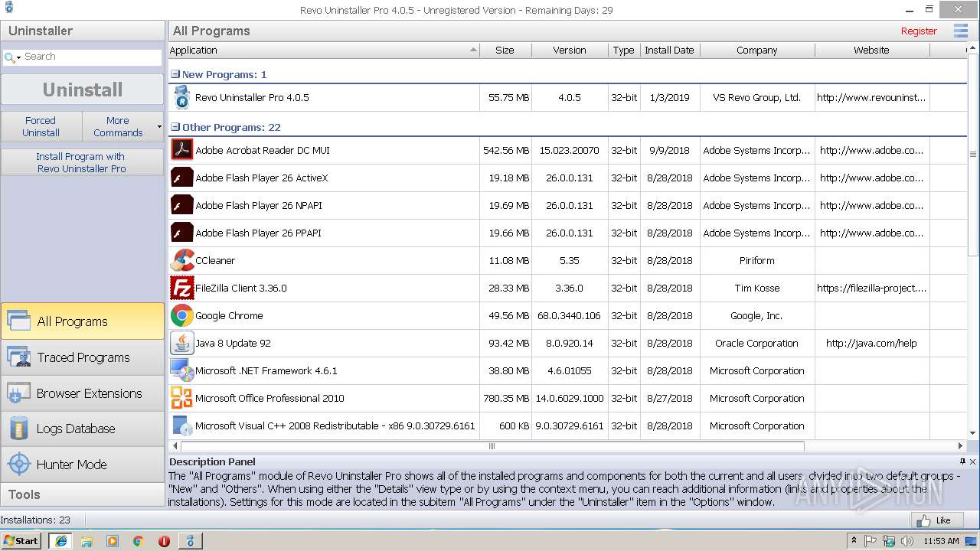Click the Adobe Flash Player 26 NPAPI icon
This screenshot has width=980, height=551.
[x=181, y=204]
